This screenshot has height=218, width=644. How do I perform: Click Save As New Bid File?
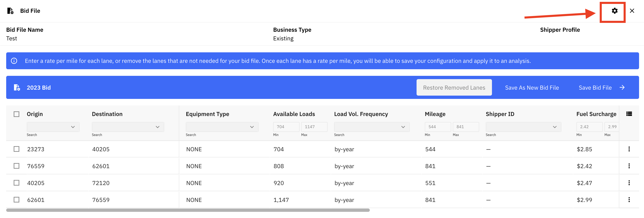coord(532,88)
